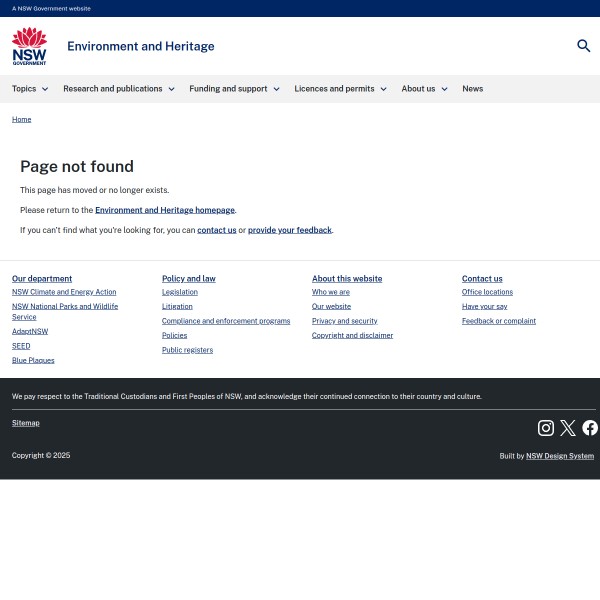Open NSW Climate and Energy Action link
This screenshot has width=600, height=600.
(64, 292)
